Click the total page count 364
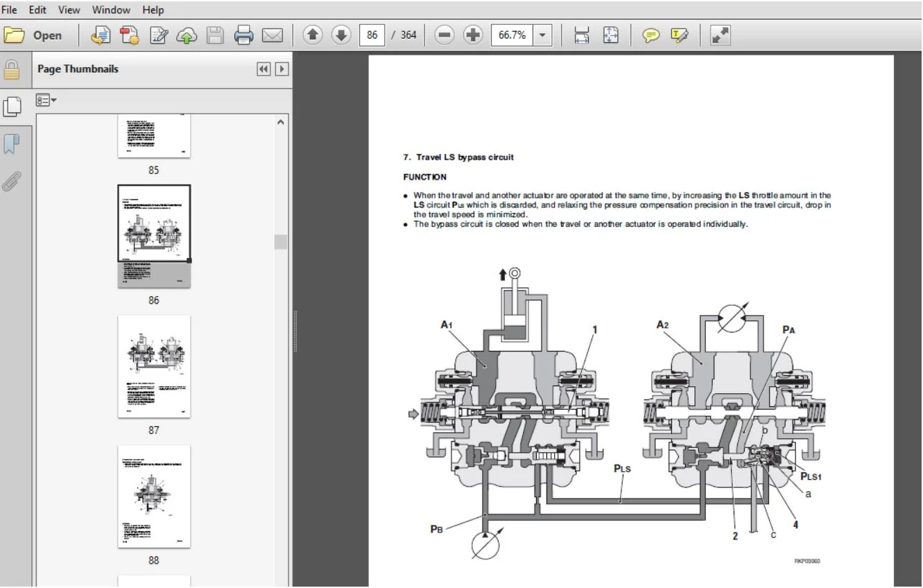 click(x=408, y=35)
